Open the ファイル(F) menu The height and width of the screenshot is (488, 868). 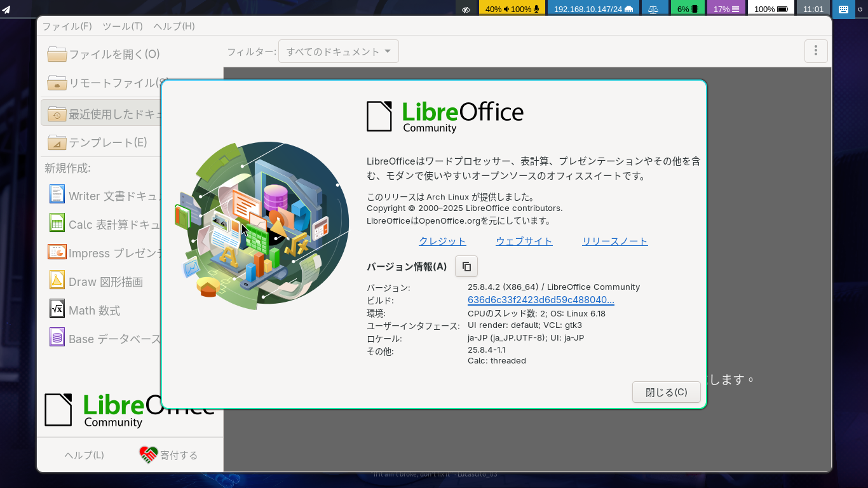(x=67, y=26)
